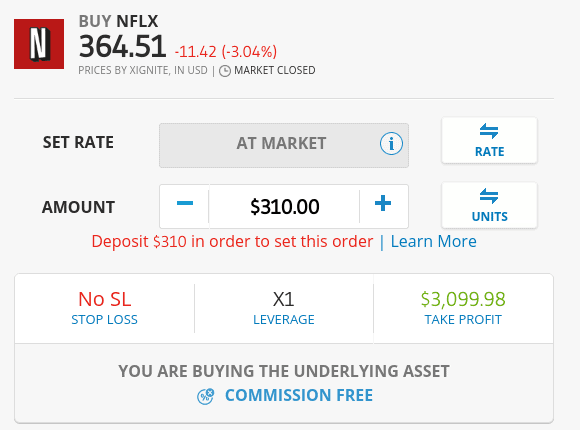The image size is (580, 430).
Task: Increase amount with the plus button
Action: pyautogui.click(x=383, y=204)
